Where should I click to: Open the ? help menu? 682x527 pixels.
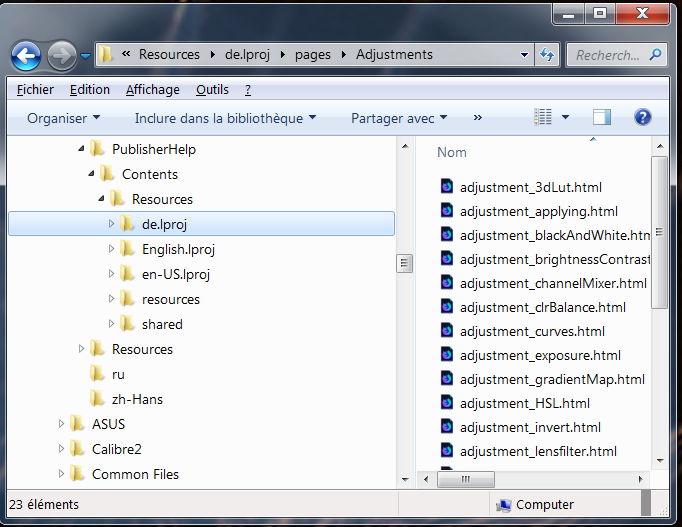point(247,90)
